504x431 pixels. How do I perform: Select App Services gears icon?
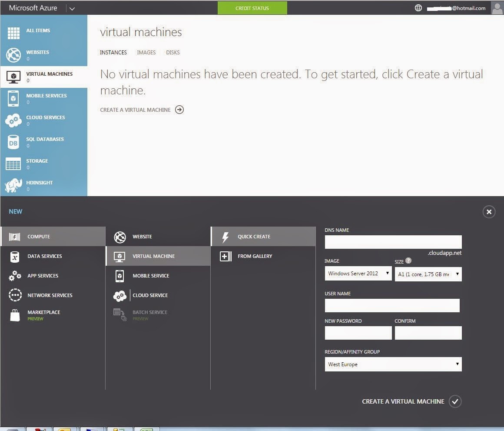[15, 276]
